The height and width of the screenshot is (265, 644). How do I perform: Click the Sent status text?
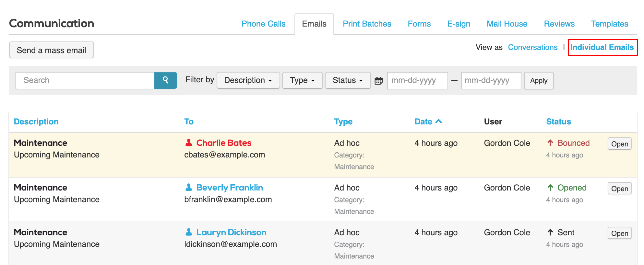point(566,232)
